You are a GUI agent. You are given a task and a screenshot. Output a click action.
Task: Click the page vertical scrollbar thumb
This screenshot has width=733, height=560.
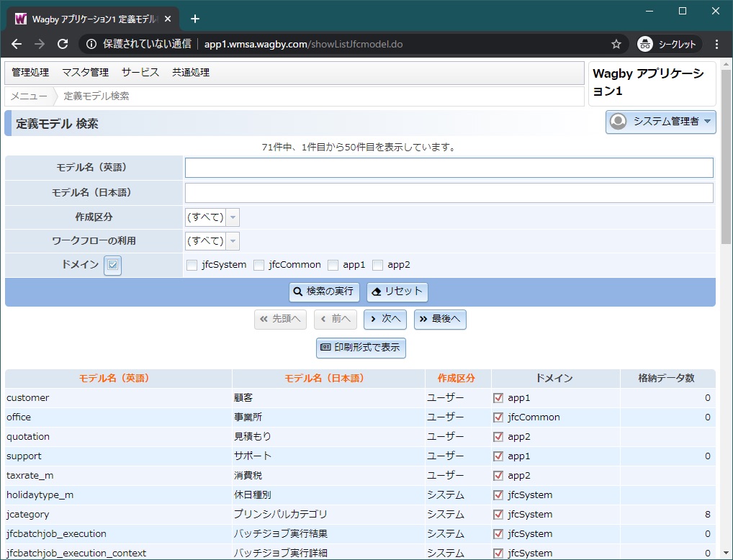click(726, 157)
